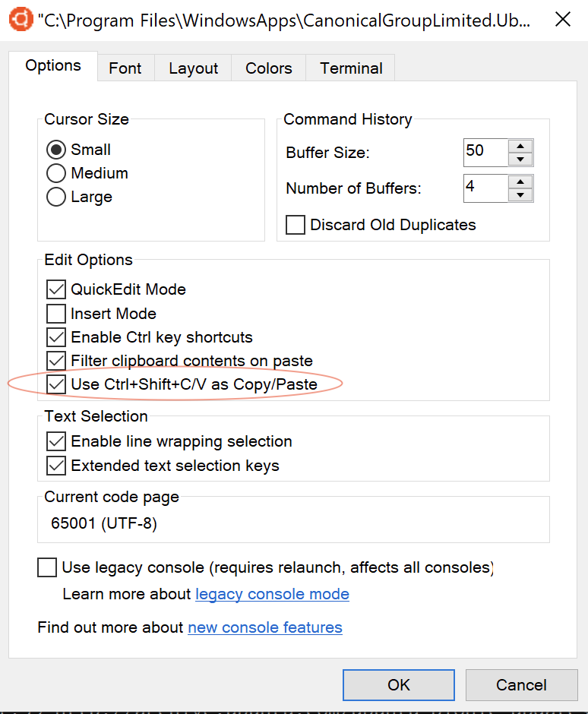Viewport: 588px width, 714px height.
Task: Click the window title path text
Action: pyautogui.click(x=284, y=21)
